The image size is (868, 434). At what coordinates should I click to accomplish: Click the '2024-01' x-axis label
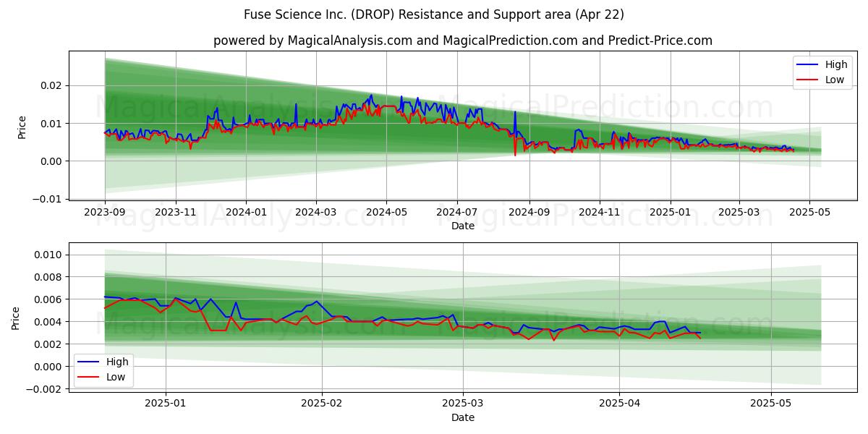pyautogui.click(x=246, y=213)
